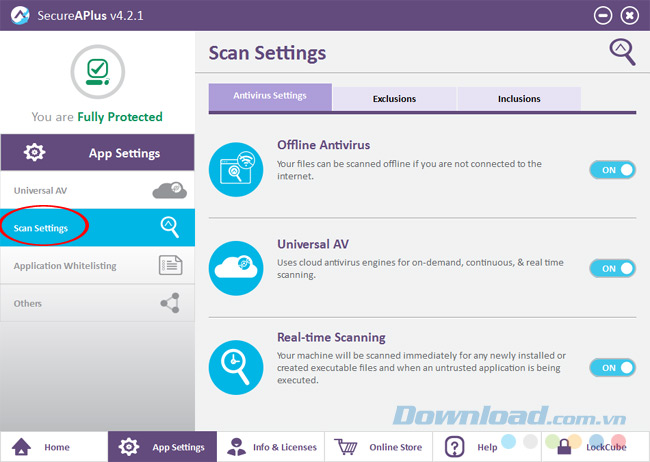The height and width of the screenshot is (462, 650).
Task: Disable the Real-time Scanning switch
Action: tap(613, 367)
